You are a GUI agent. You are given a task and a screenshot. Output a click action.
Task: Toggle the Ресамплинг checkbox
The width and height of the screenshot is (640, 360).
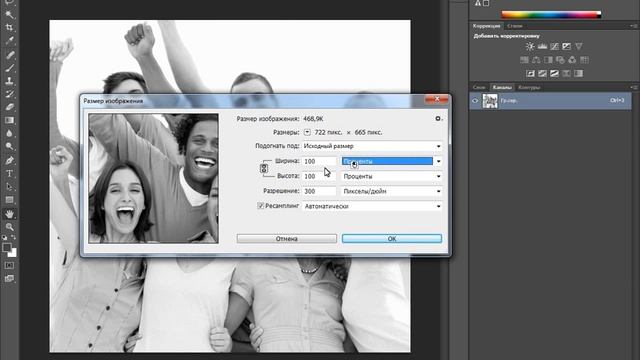pos(260,206)
